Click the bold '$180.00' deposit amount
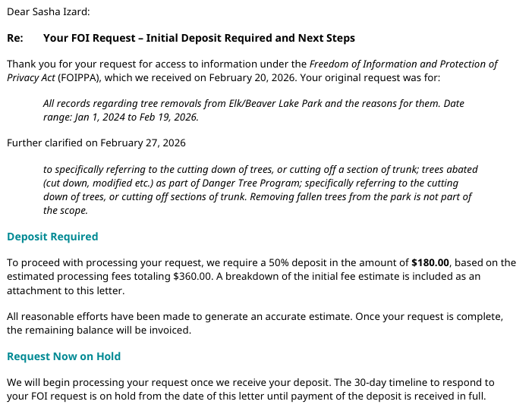This screenshot has width=532, height=417. 430,262
